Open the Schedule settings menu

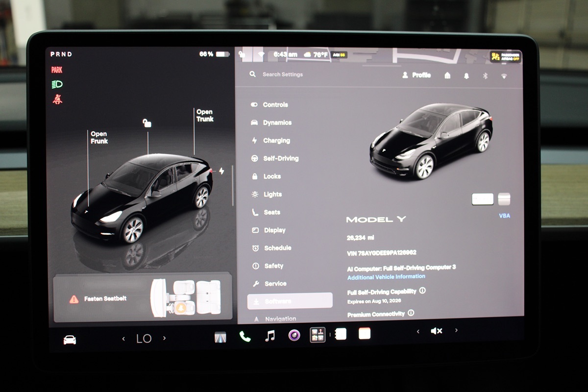coord(271,248)
